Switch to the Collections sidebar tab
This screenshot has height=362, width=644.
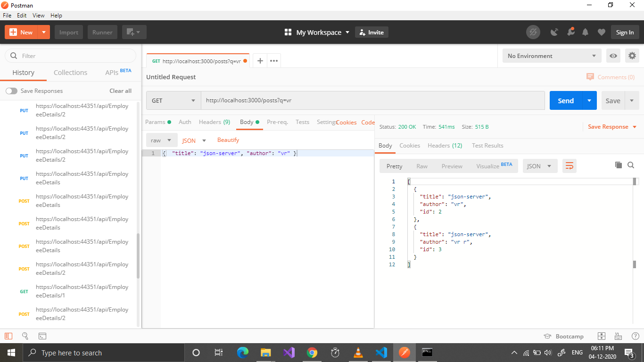[70, 73]
